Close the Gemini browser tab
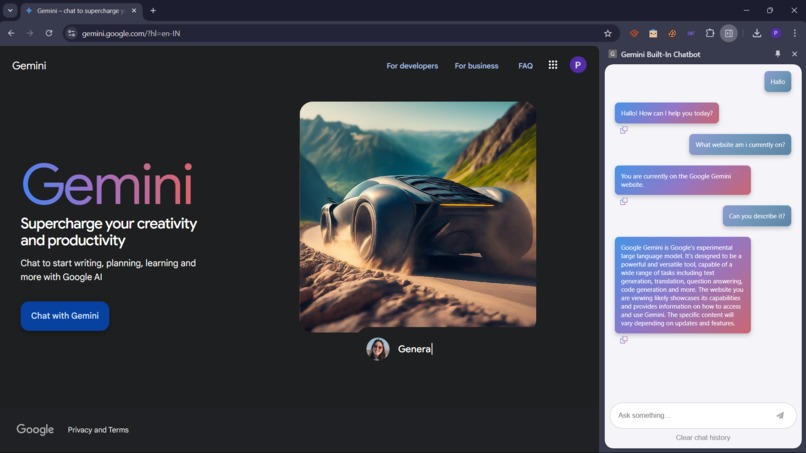Screen dimensions: 806x453 click(134, 10)
